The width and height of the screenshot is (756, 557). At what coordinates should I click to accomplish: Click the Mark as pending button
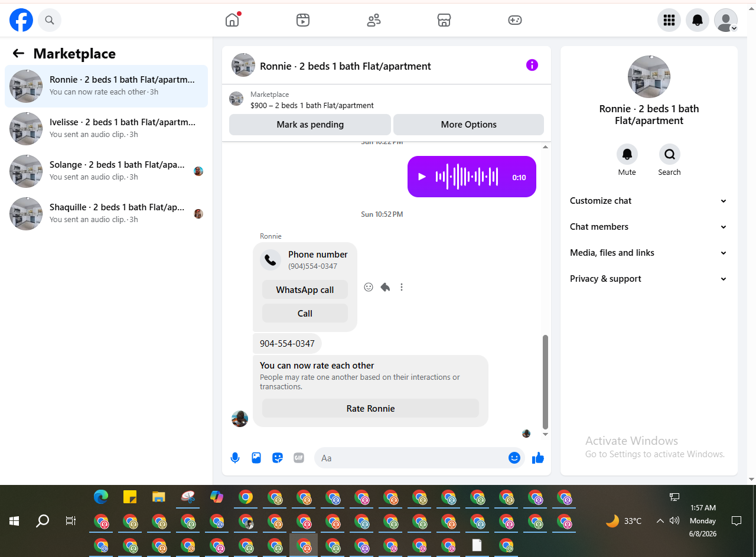(310, 125)
